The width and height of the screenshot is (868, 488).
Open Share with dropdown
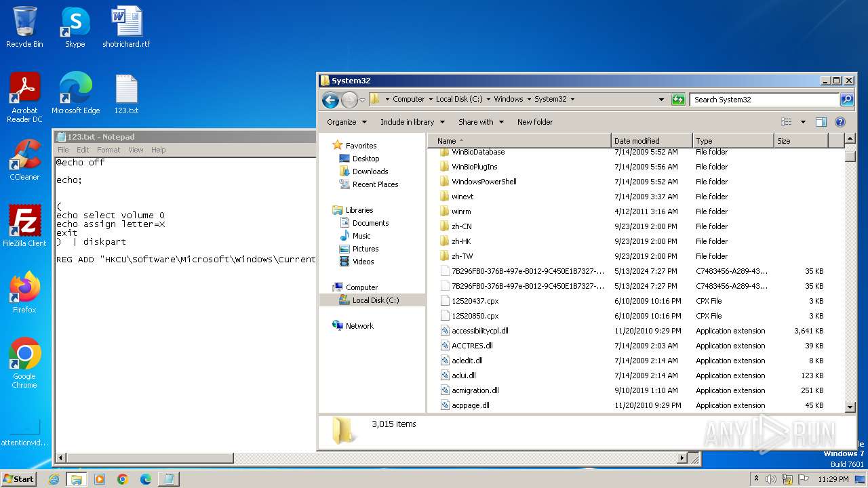tap(481, 122)
